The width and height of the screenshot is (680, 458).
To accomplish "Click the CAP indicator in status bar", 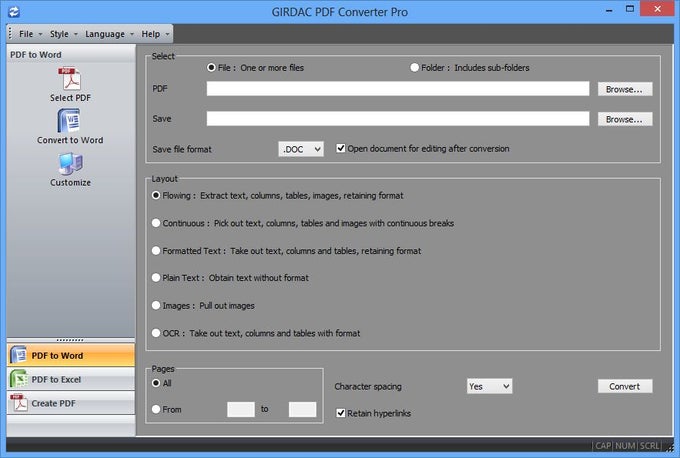I will 603,446.
